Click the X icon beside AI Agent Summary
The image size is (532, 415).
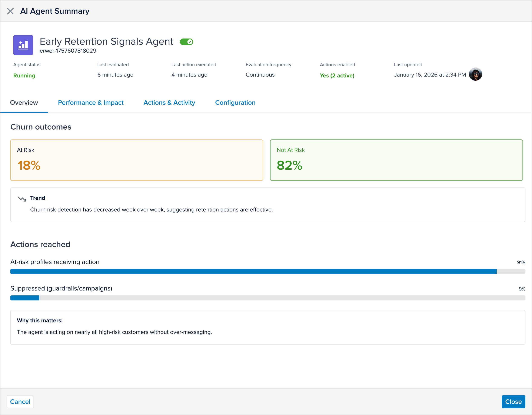pos(10,11)
